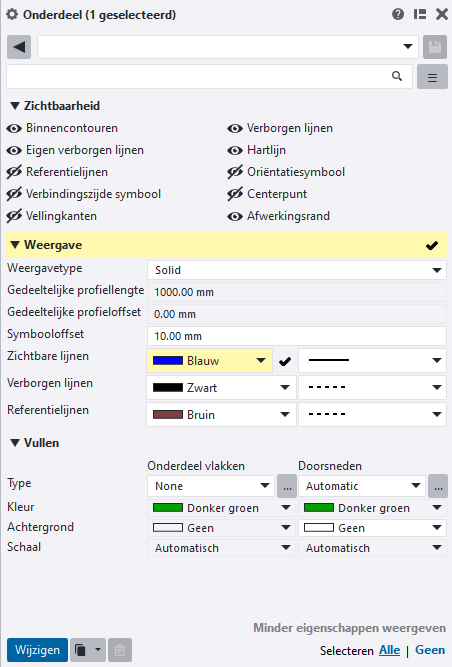Click the Wijzigen button
The image size is (452, 667).
tap(37, 650)
